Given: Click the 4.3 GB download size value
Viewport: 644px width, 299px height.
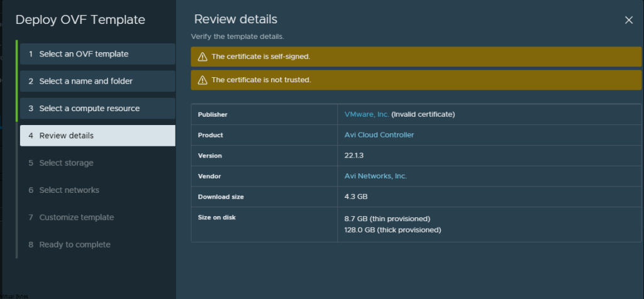Looking at the screenshot, I should [x=356, y=197].
